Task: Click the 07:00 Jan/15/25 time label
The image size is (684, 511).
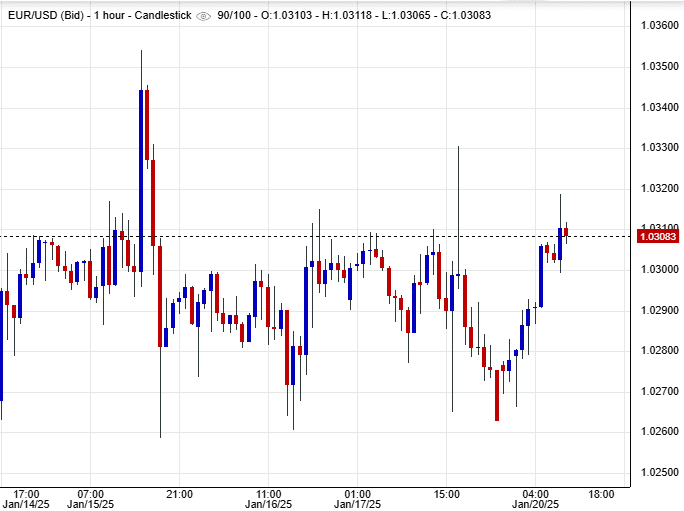Action: point(90,499)
